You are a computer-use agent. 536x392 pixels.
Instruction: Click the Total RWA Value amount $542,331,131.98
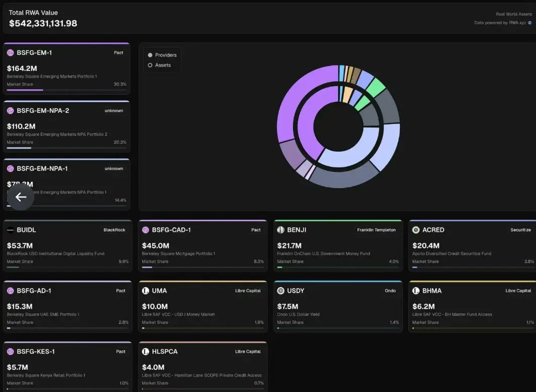(x=43, y=24)
